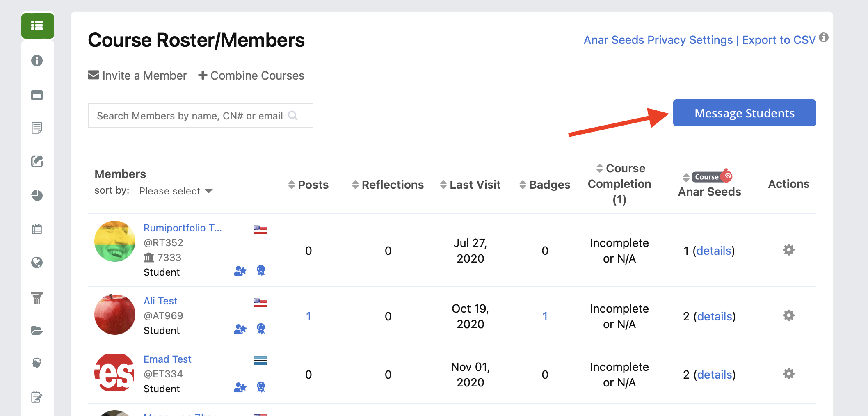Click the green list menu icon
The height and width of the screenshot is (416, 868).
(x=37, y=26)
